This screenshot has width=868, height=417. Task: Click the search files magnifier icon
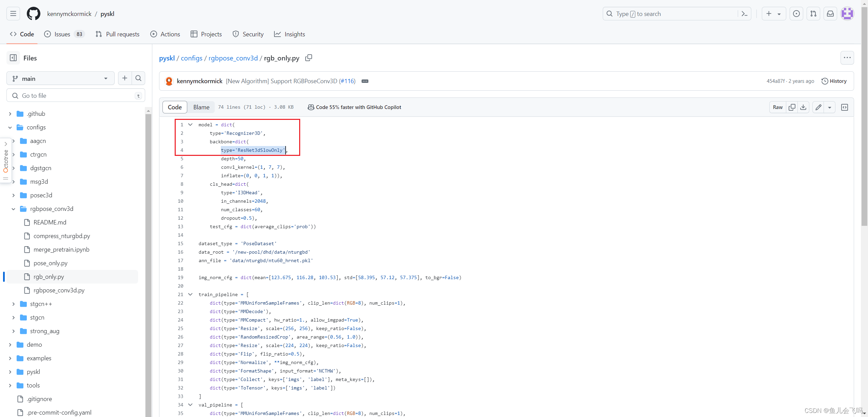(138, 78)
